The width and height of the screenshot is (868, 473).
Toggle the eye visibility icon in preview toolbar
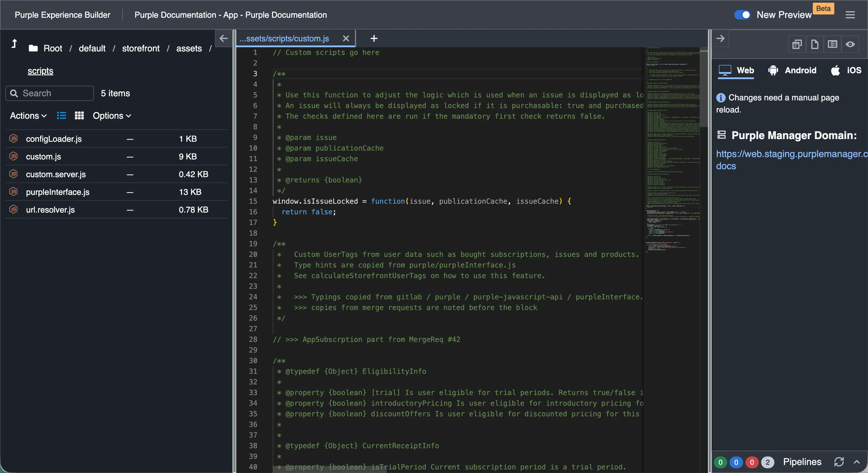coord(850,44)
